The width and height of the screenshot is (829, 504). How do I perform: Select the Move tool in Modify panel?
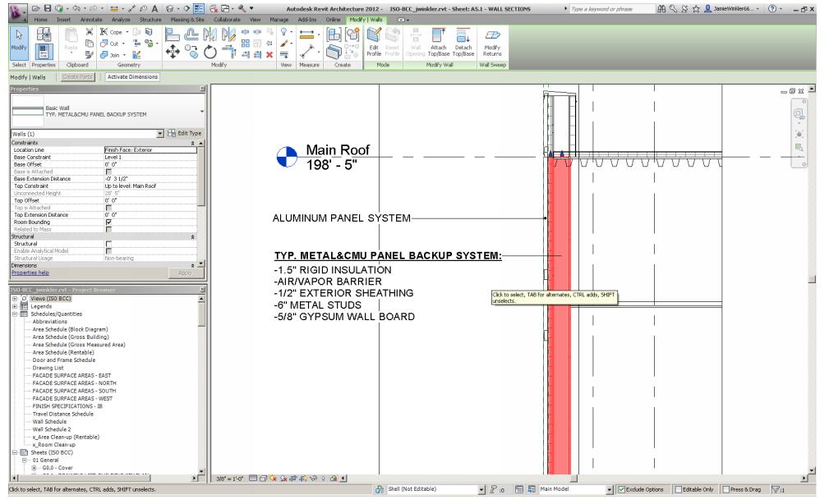pos(173,51)
